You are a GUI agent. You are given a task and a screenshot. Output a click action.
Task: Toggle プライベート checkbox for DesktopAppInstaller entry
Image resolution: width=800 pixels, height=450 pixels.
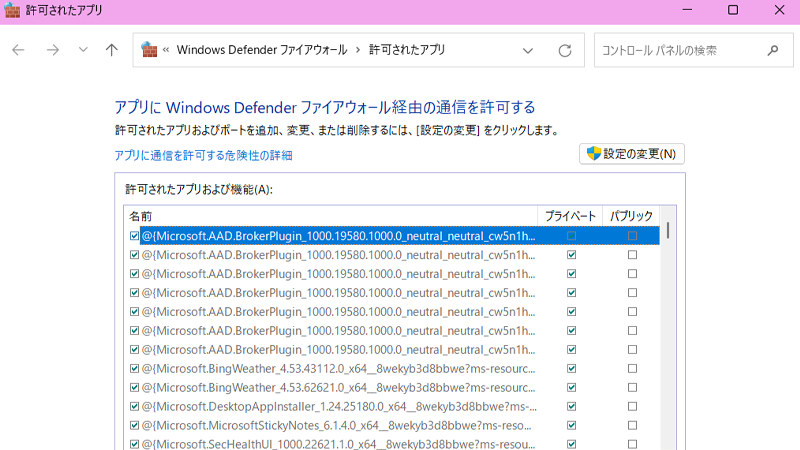(x=571, y=406)
